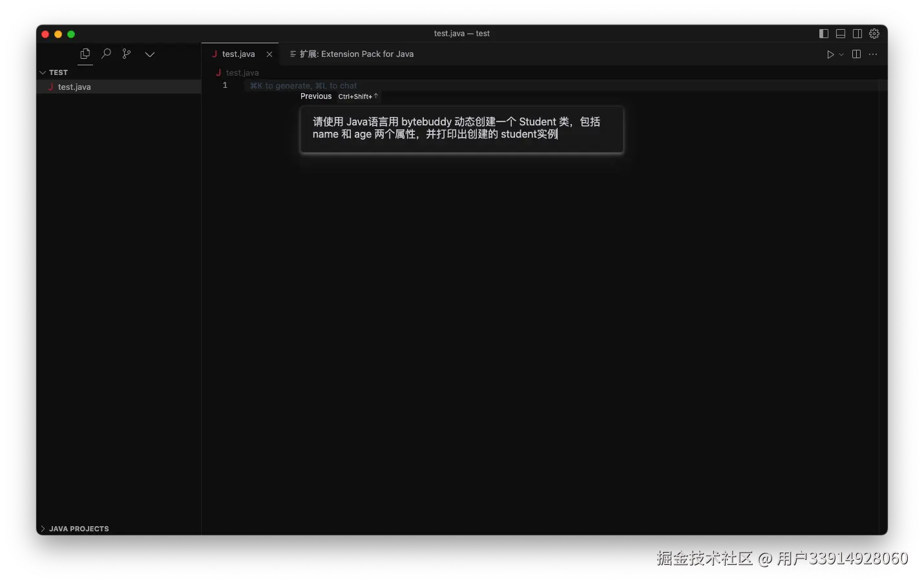Select the Source Control branch icon
The image size is (924, 583).
(127, 54)
